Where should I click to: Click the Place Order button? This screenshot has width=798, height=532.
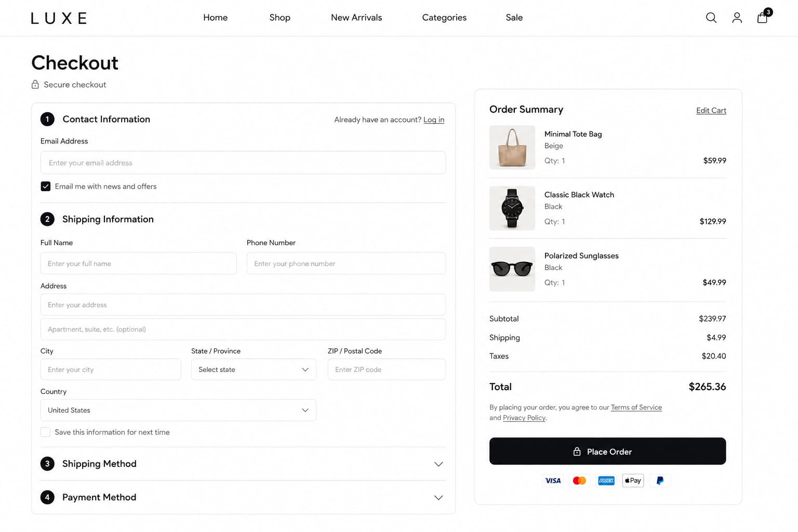pyautogui.click(x=607, y=451)
